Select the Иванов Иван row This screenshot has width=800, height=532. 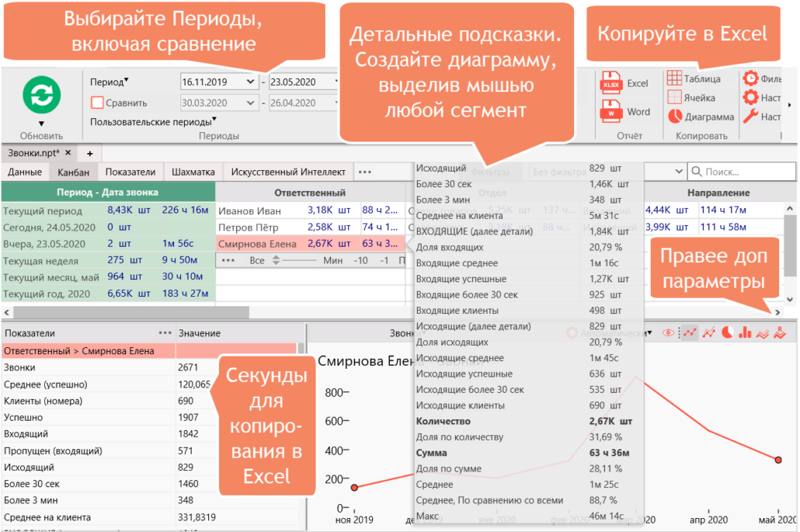tap(310, 210)
